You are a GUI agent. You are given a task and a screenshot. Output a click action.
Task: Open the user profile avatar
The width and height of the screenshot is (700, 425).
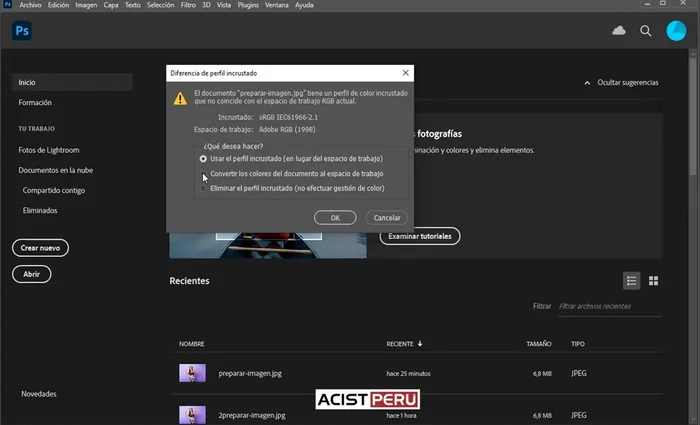pos(677,32)
